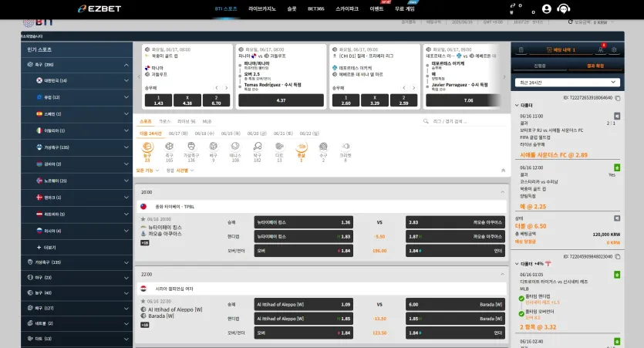Viewport: 644px width, 348px height.
Task: Pick the 4.37 odds in featured card
Action: pyautogui.click(x=281, y=100)
